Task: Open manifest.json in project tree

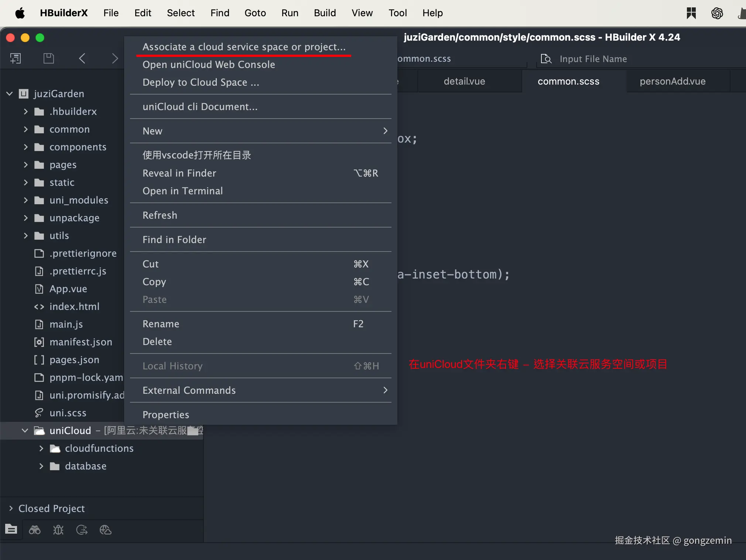Action: click(x=81, y=342)
